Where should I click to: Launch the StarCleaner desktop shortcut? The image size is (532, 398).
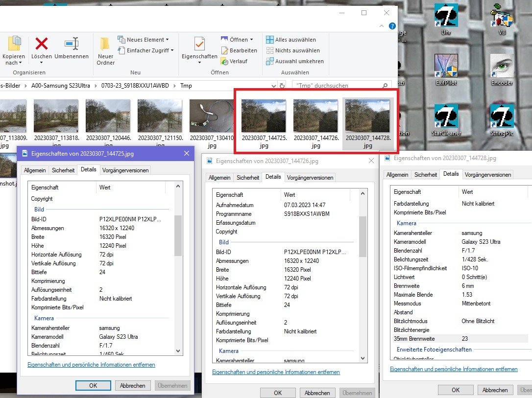click(x=446, y=116)
